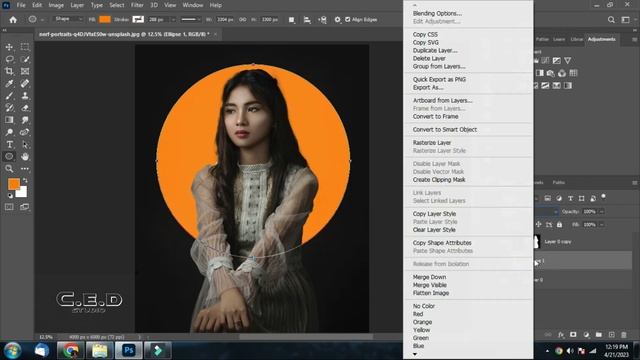640x360 pixels.
Task: Select the Smudge tool
Action: click(25, 120)
